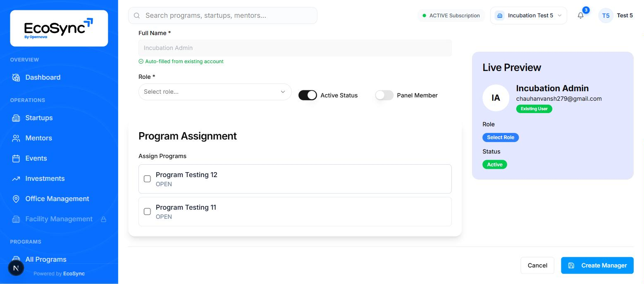Image resolution: width=644 pixels, height=284 pixels.
Task: Open the Startups building icon
Action: tap(16, 118)
